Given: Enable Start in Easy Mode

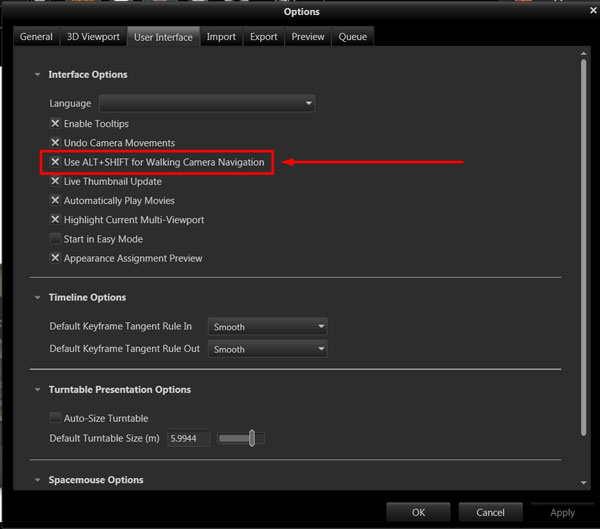Looking at the screenshot, I should pyautogui.click(x=55, y=239).
